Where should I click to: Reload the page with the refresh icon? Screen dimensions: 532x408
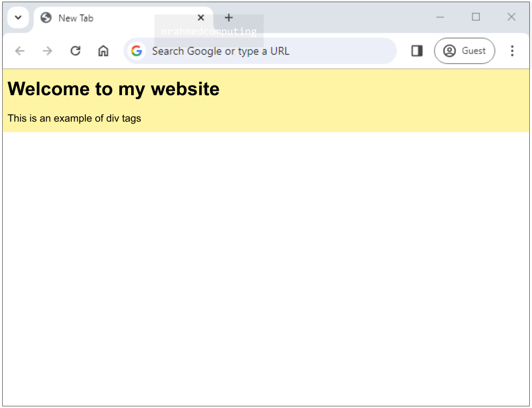[75, 51]
